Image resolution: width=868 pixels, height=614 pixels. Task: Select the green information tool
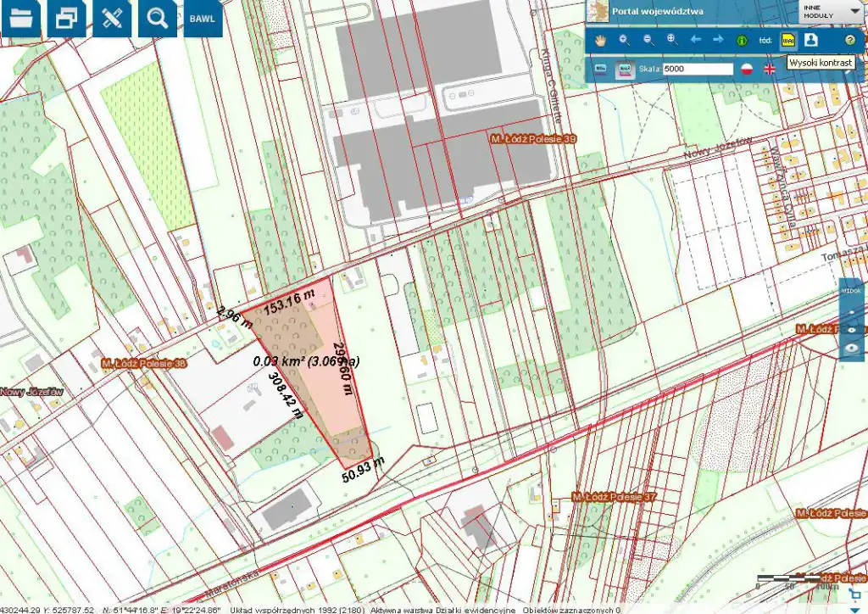(742, 41)
